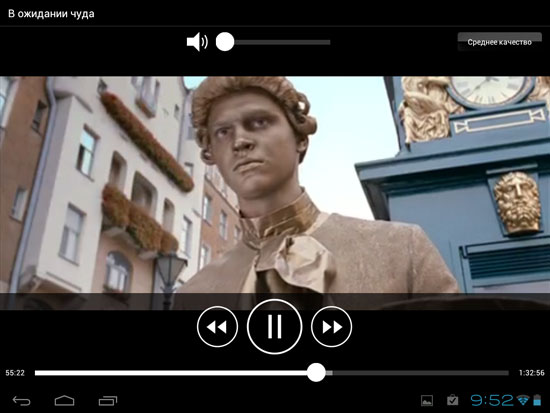Open the store bag notification icon
The width and height of the screenshot is (550, 413).
(x=452, y=400)
